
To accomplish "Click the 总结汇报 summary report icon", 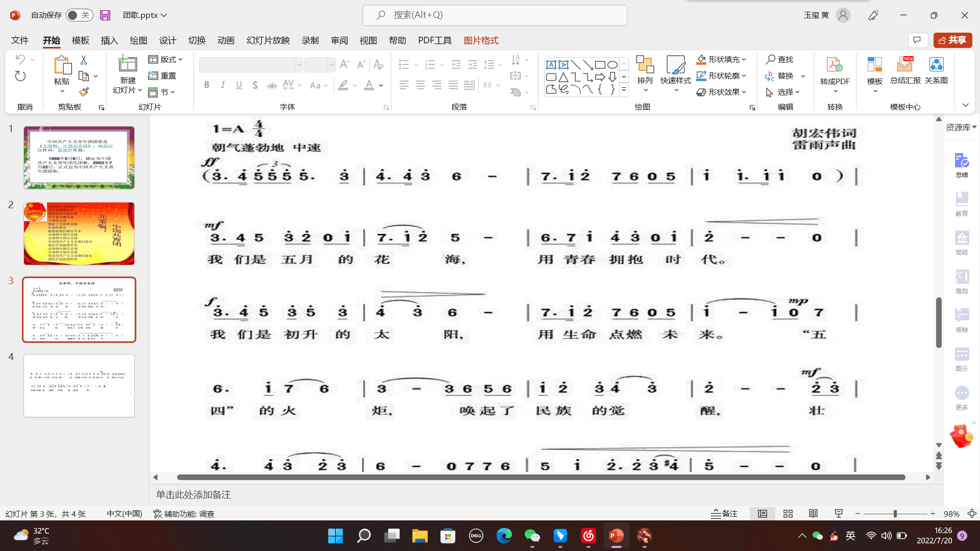I will [904, 71].
